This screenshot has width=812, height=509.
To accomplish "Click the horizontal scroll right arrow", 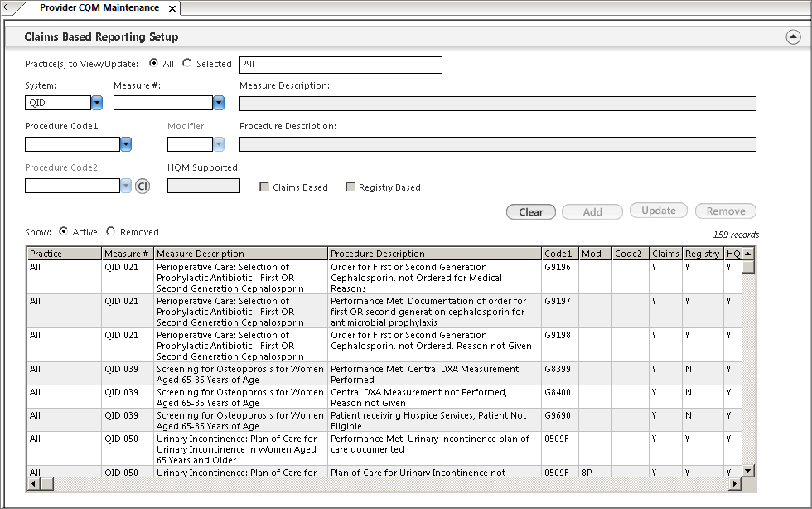I will pyautogui.click(x=734, y=483).
